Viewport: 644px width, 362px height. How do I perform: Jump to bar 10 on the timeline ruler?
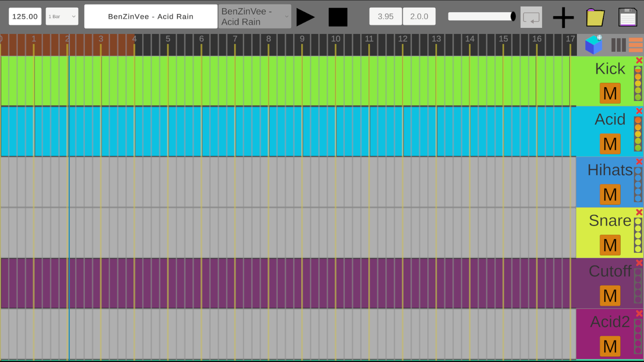(336, 39)
